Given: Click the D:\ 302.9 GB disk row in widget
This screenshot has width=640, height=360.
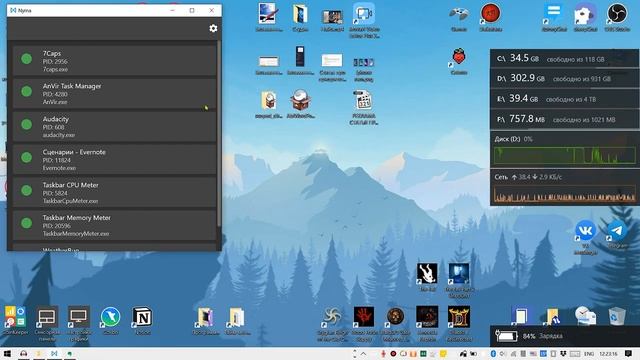Looking at the screenshot, I should pos(564,78).
